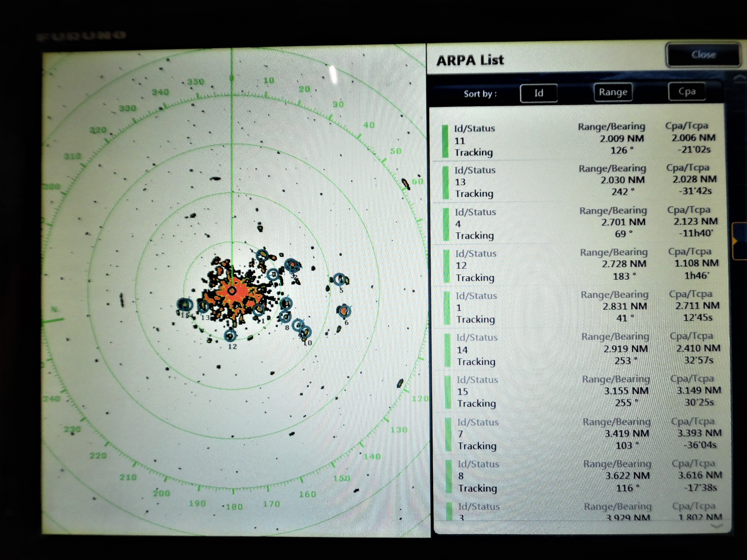Select ARPA target 12 circle on radar

[230, 335]
